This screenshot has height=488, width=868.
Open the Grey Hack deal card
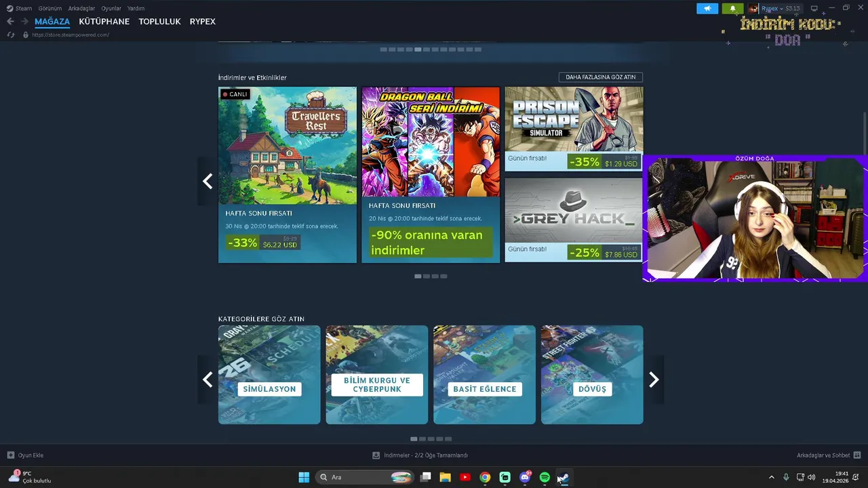[x=574, y=220]
